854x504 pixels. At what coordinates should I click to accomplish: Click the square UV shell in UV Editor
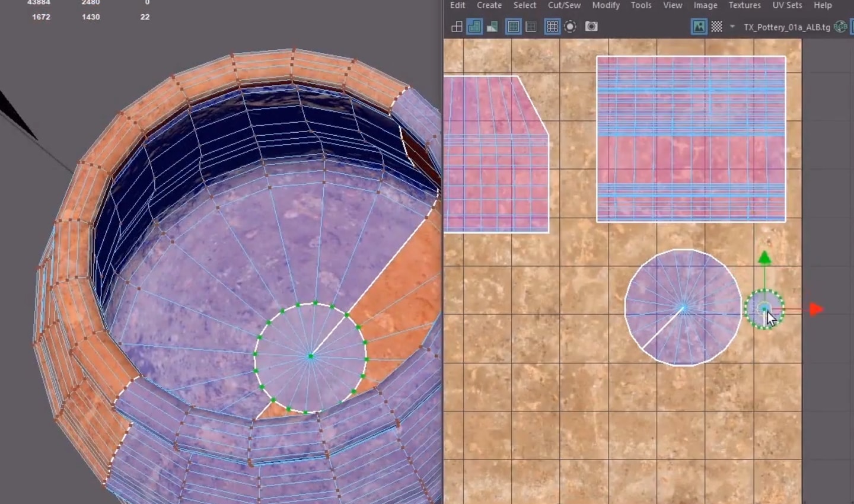(x=691, y=139)
